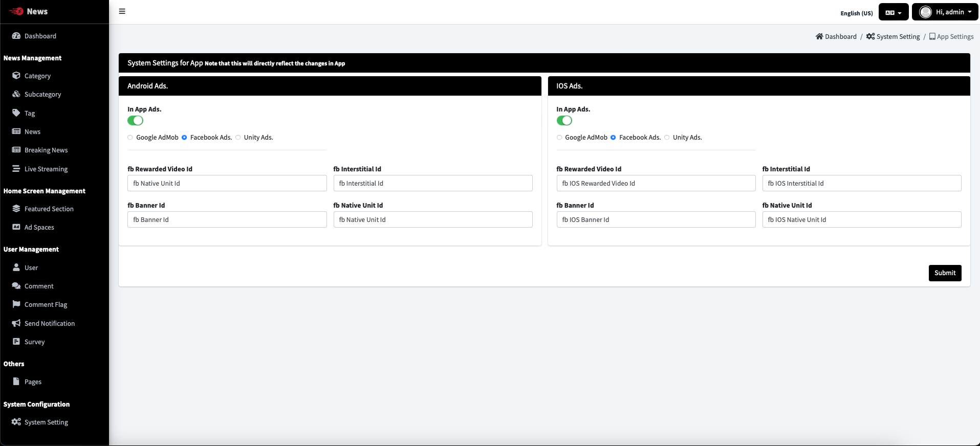Follow the System Setting breadcrumb link
Viewport: 980px width, 446px height.
click(898, 37)
